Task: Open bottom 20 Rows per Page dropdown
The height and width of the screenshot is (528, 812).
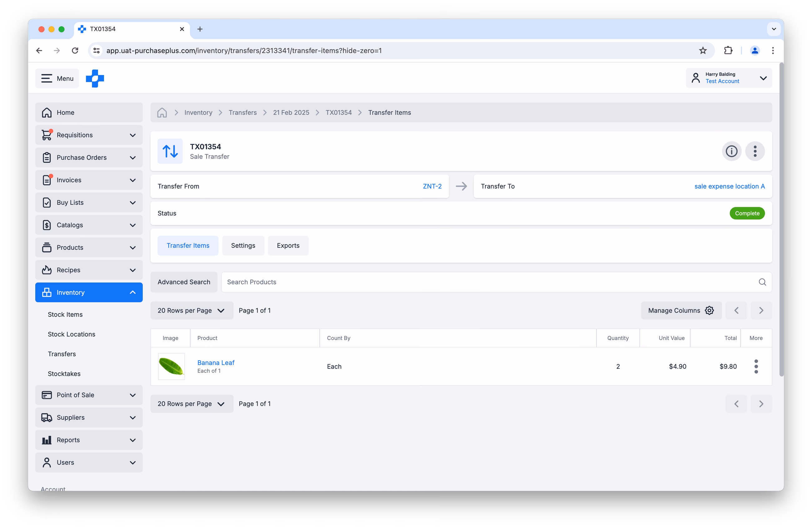Action: point(192,404)
